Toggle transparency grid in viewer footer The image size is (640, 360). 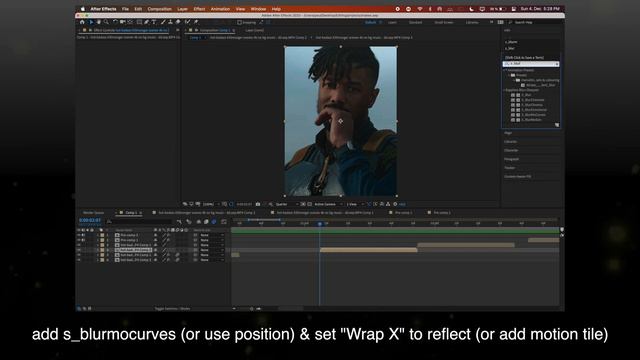point(309,204)
